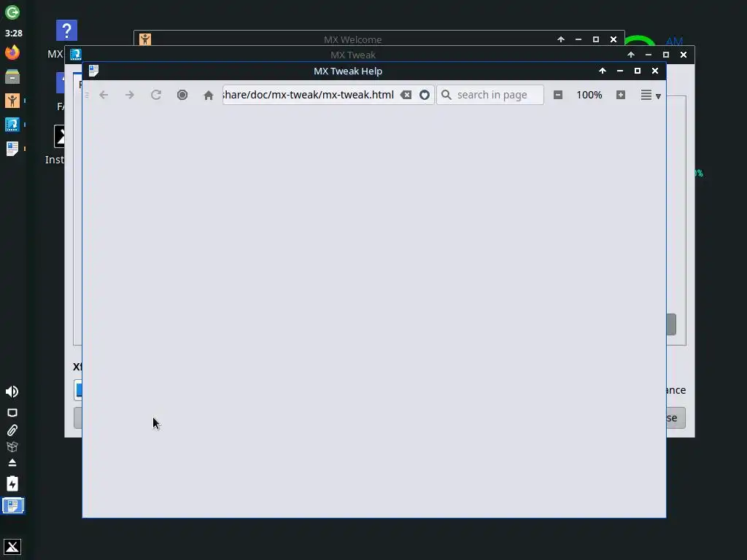Click the shield icon in address bar
This screenshot has height=560, width=747.
pos(425,95)
